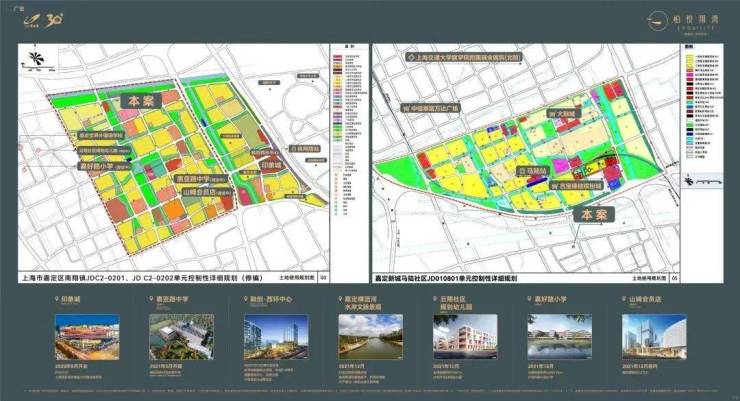Viewport: 740px width, 401px height.
Task: Open the 嘉定路中学 aerial photo
Action: pos(182,337)
